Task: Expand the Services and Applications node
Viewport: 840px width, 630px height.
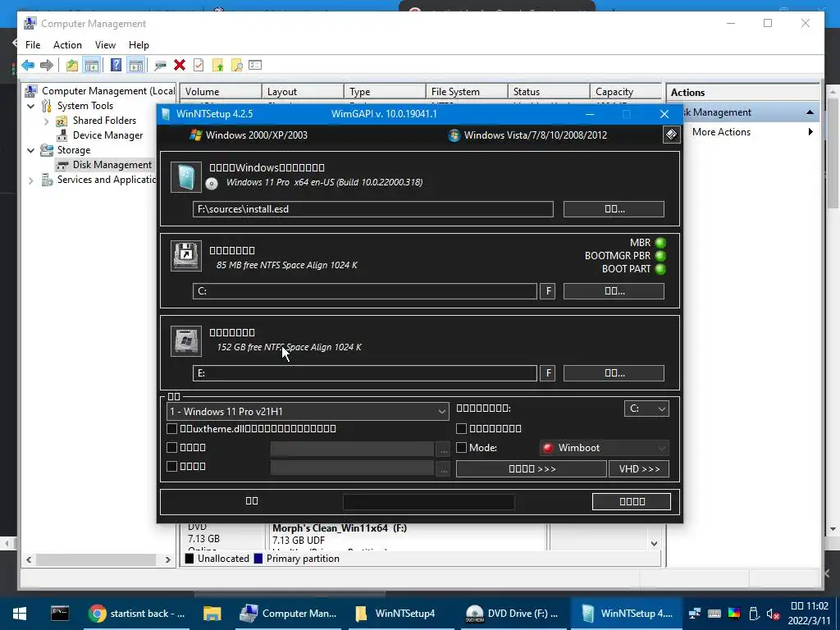Action: [30, 180]
